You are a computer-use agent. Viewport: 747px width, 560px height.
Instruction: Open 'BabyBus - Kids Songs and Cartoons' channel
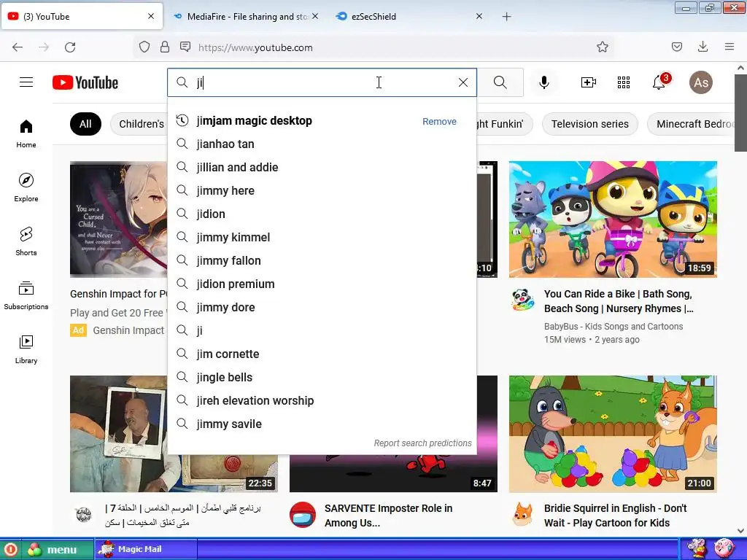point(613,326)
